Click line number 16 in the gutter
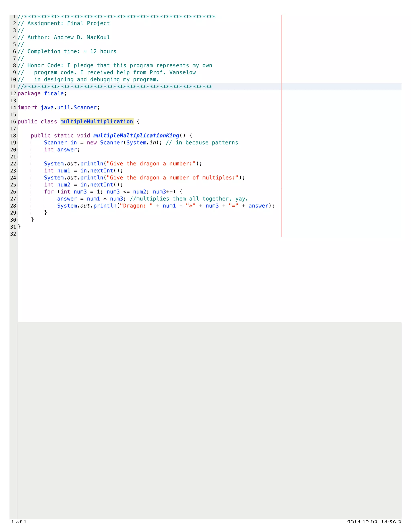This screenshot has width=411, height=532. (x=13, y=121)
